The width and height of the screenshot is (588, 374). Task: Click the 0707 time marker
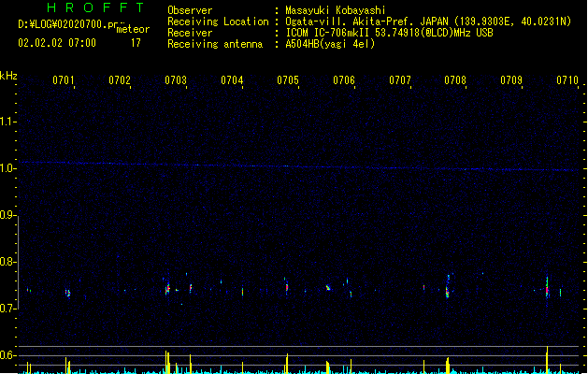[400, 80]
